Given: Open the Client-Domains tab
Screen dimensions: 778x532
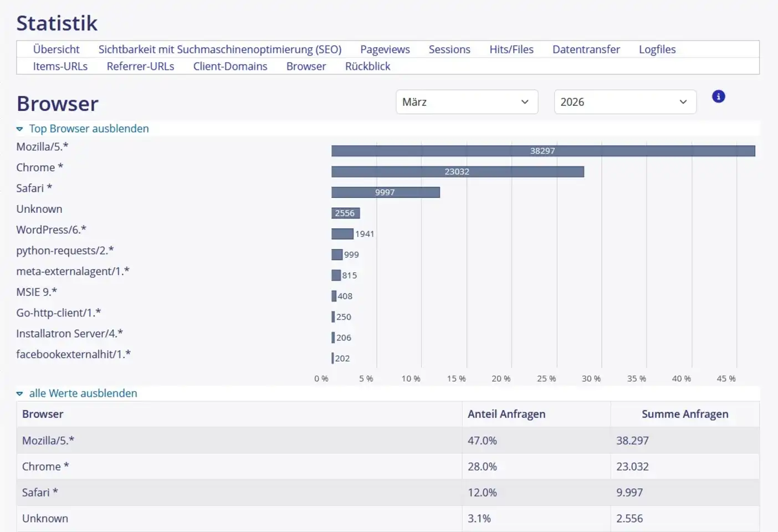Looking at the screenshot, I should point(230,66).
